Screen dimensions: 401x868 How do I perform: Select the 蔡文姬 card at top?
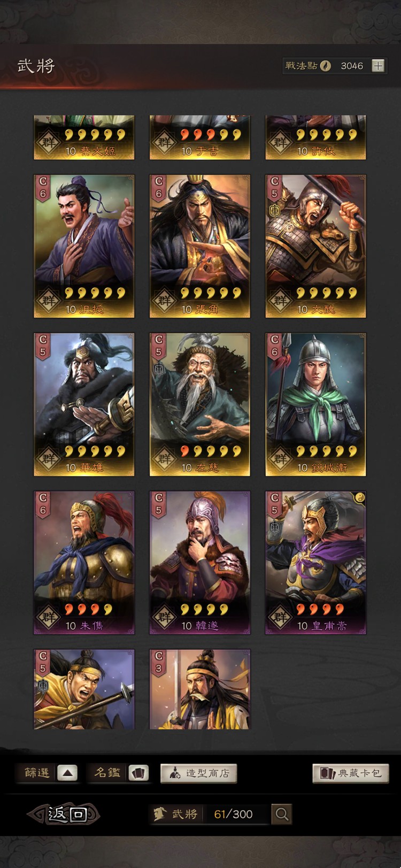[84, 137]
